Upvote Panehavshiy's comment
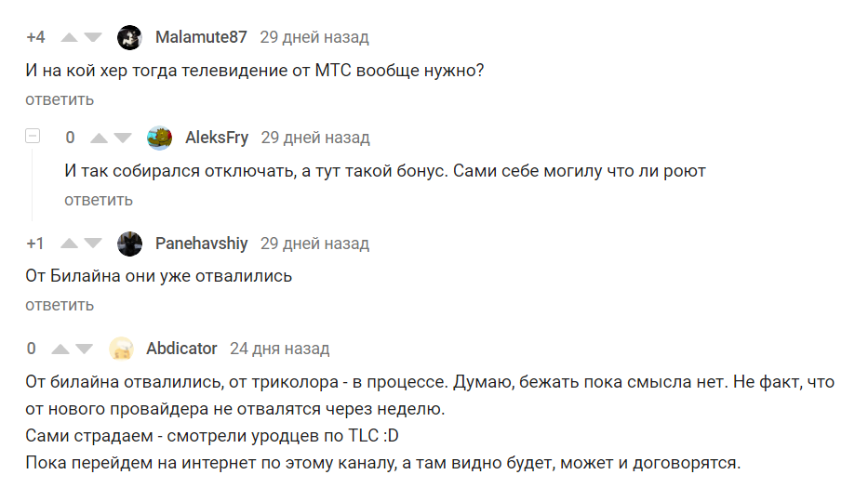The image size is (868, 488). pyautogui.click(x=69, y=244)
